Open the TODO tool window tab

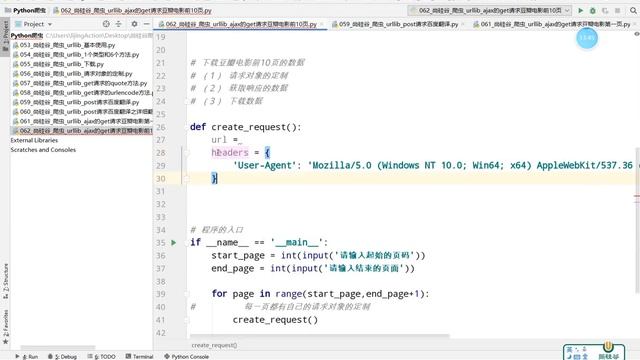point(102,356)
